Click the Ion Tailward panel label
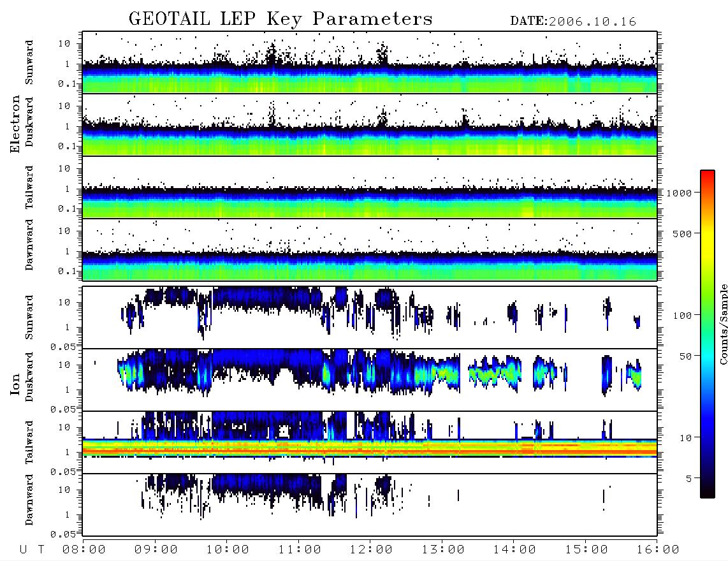This screenshot has height=561, width=728. 29,442
